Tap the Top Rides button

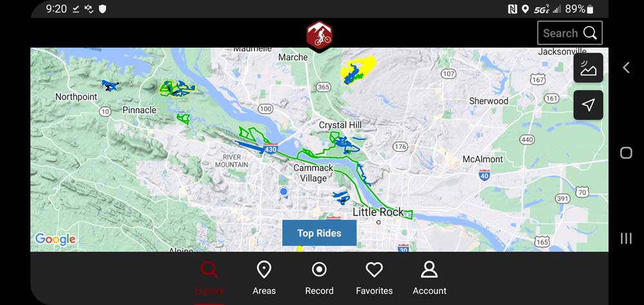click(x=319, y=233)
